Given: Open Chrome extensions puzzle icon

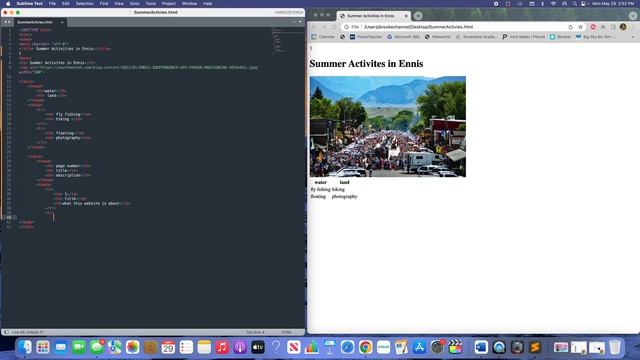Looking at the screenshot, I should (603, 27).
